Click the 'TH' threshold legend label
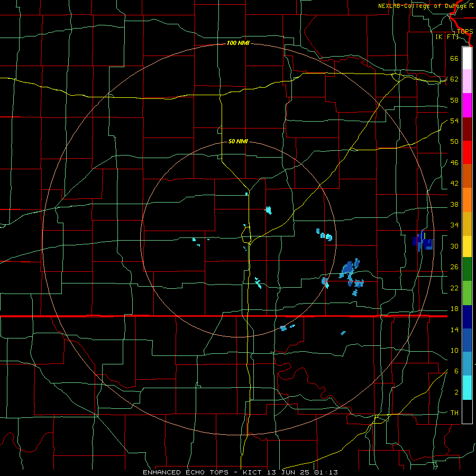Screen dimensions: 476x476 tap(454, 413)
